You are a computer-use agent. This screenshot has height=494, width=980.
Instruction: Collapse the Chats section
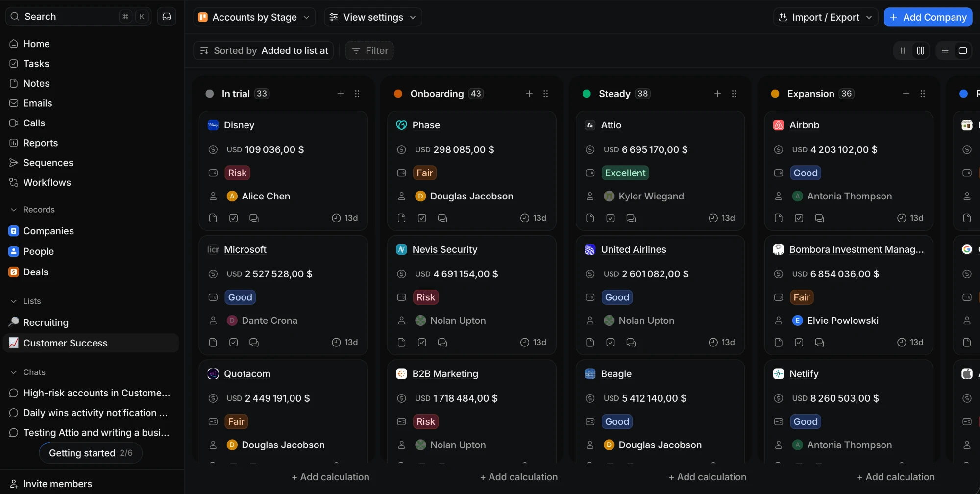click(x=28, y=372)
